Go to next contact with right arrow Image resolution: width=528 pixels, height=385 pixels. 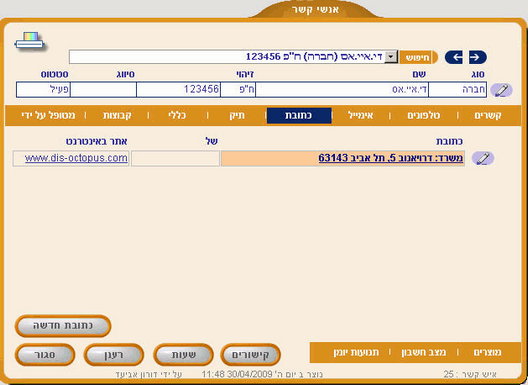tap(477, 57)
